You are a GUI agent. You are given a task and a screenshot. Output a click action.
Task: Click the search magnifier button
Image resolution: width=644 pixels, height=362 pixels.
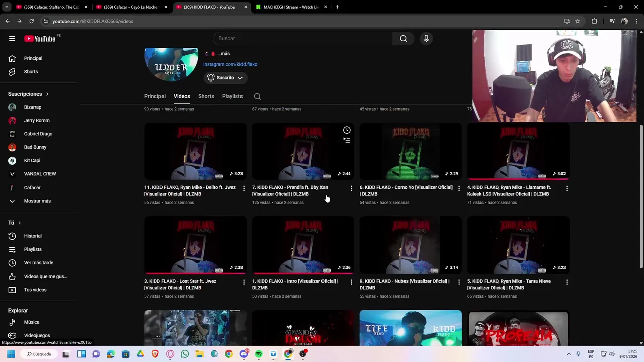pyautogui.click(x=404, y=39)
